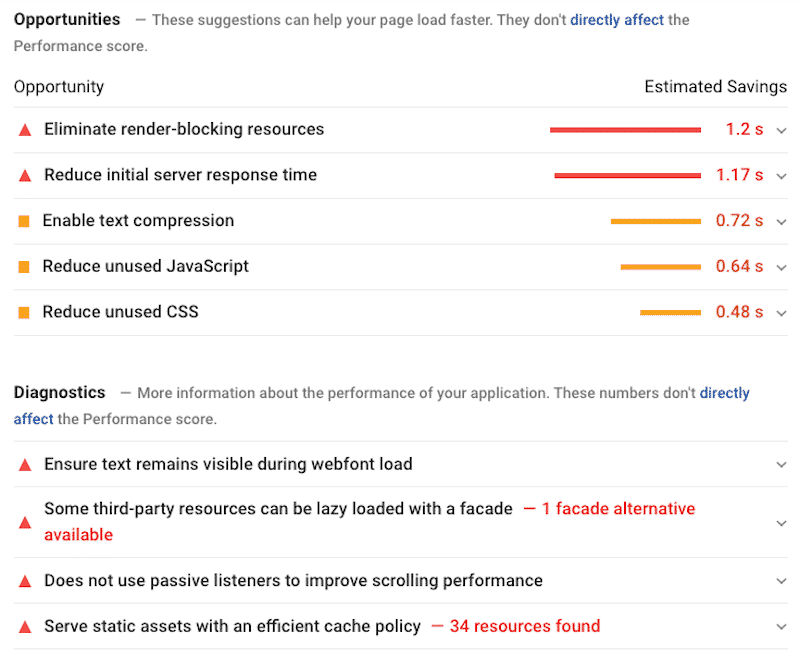Viewport: 800px width, 657px height.
Task: Click red triangle beside cache policy diagnostic
Action: (x=24, y=627)
